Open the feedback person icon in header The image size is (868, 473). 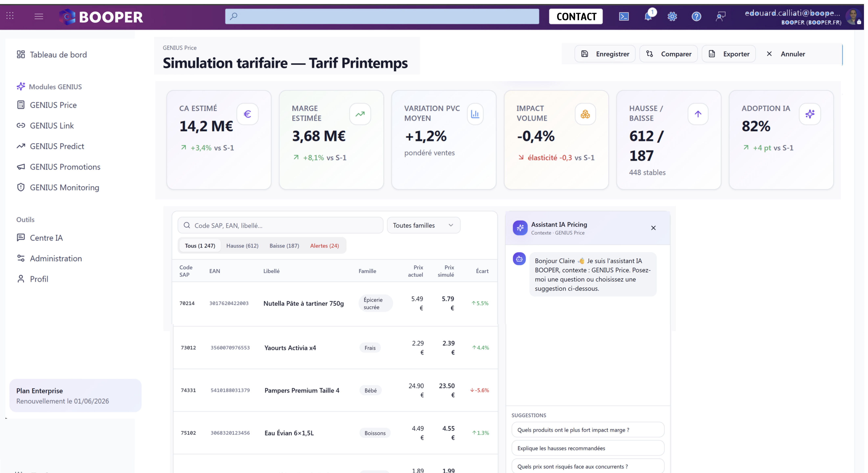[x=721, y=17]
